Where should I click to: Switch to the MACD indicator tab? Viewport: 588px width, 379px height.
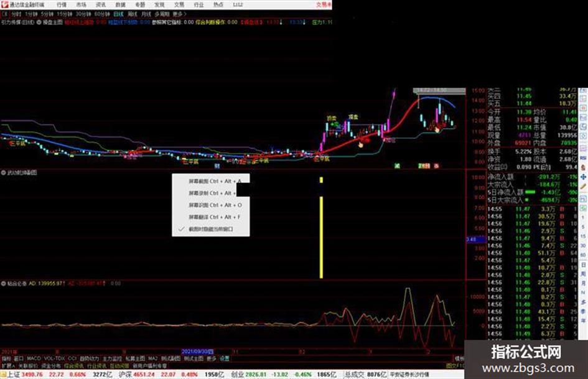coord(34,358)
